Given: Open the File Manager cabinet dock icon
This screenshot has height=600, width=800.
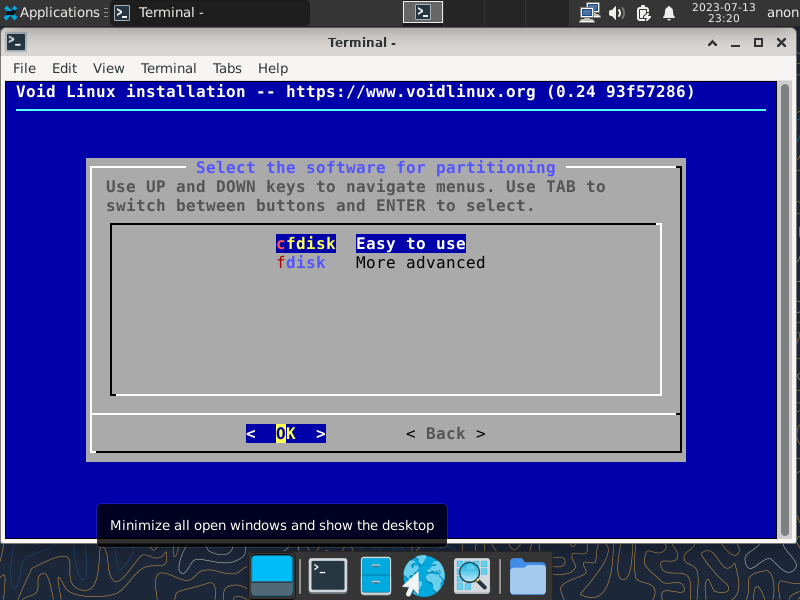Looking at the screenshot, I should point(376,576).
